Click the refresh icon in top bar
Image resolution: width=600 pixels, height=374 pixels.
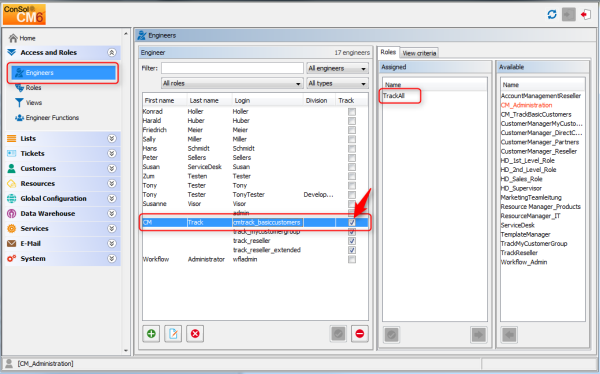551,15
